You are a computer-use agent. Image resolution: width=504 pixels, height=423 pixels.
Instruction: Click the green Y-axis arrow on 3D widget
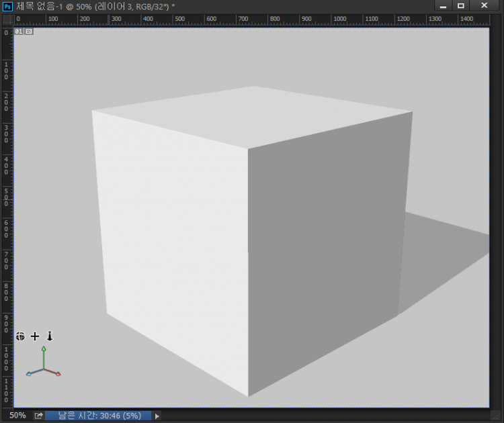point(44,350)
